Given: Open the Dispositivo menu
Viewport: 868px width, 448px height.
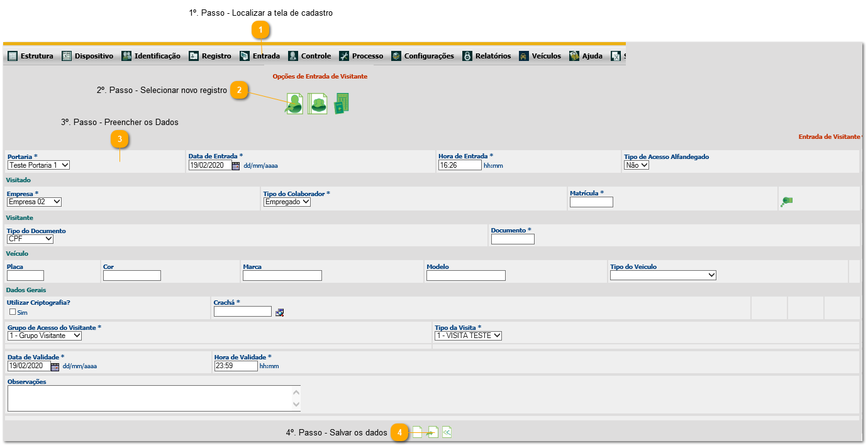Looking at the screenshot, I should click(87, 56).
